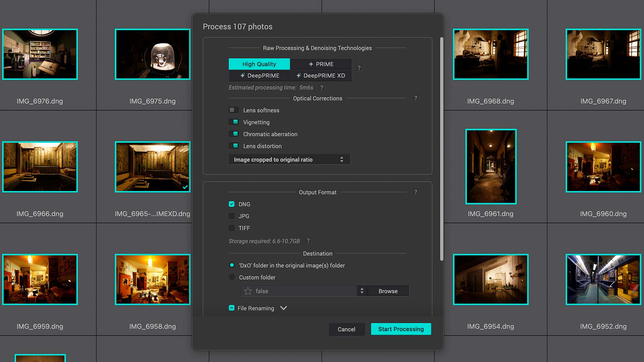The image size is (644, 362).
Task: Select the Custom folder destination option
Action: pos(231,277)
